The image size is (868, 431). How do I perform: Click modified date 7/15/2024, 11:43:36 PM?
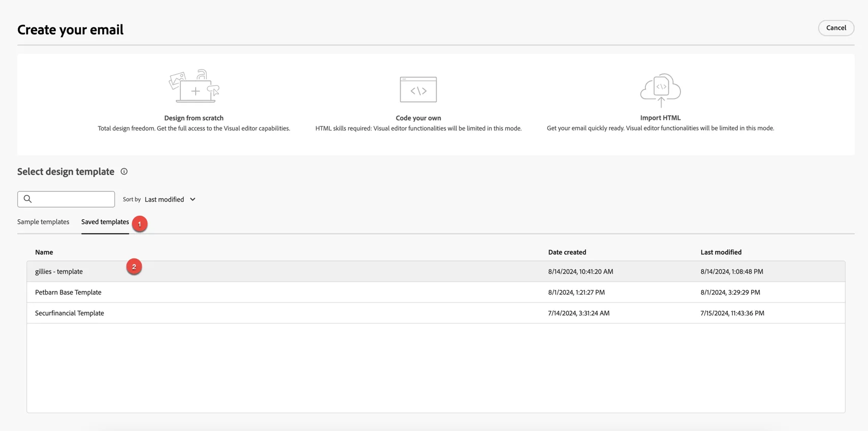point(732,313)
